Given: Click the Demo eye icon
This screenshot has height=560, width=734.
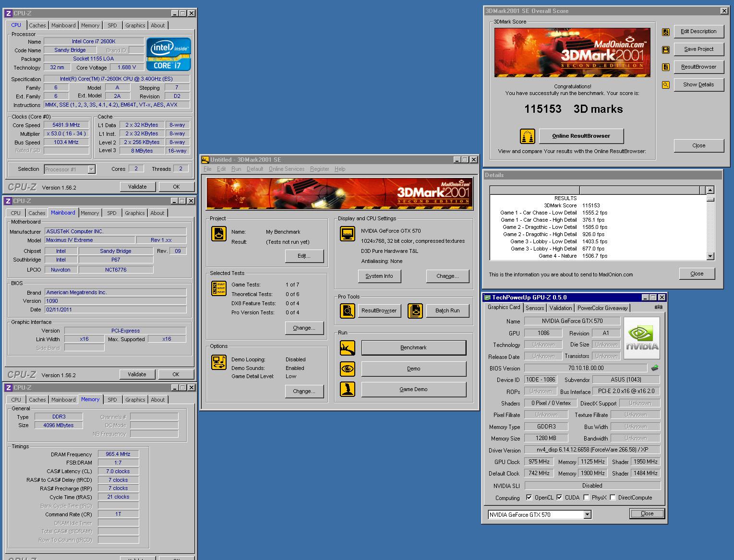Looking at the screenshot, I should [348, 369].
